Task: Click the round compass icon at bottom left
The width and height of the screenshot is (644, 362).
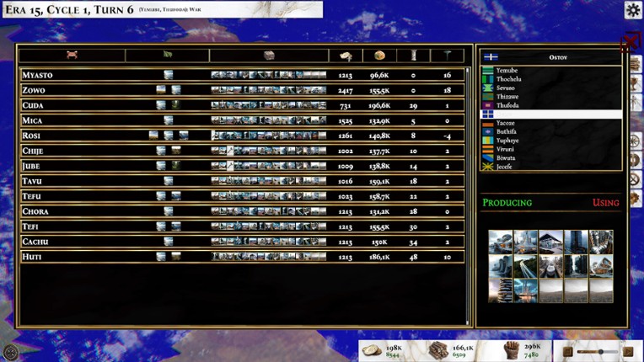Action: (11, 353)
